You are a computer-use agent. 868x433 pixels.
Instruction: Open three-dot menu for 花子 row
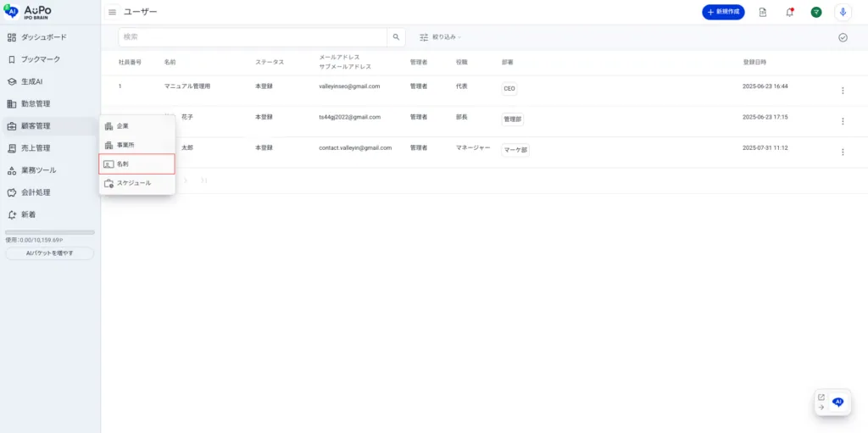coord(843,121)
